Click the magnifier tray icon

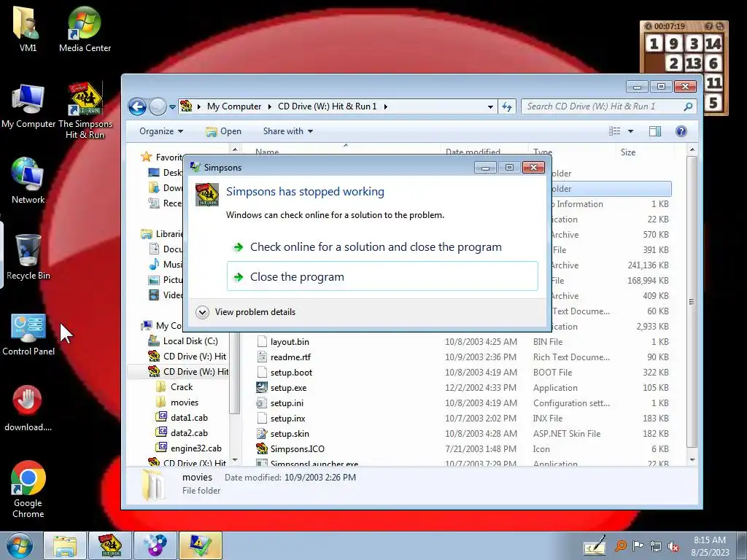tap(620, 545)
